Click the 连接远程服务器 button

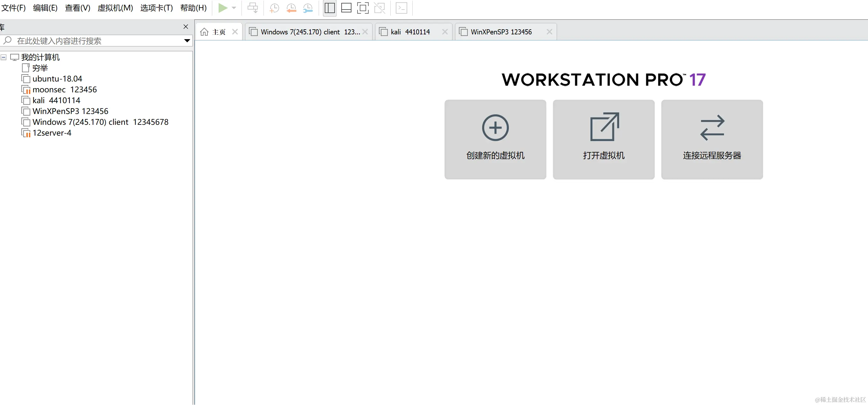pos(712,139)
